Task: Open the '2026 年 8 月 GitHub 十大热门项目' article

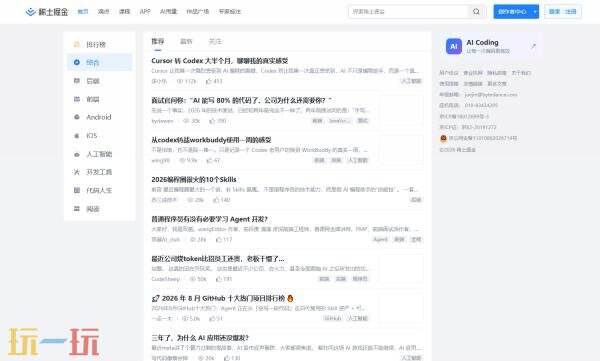Action: 223,298
